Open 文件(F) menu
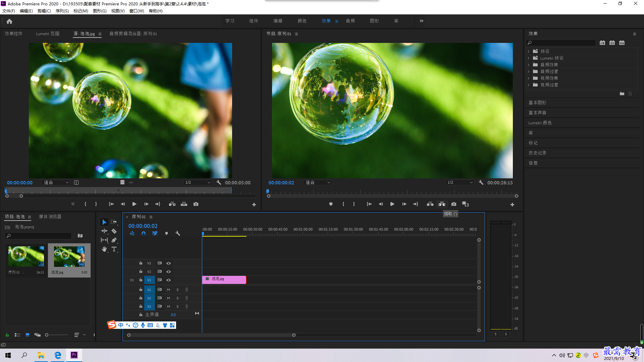Screen dimensions: 644x362 9,11
